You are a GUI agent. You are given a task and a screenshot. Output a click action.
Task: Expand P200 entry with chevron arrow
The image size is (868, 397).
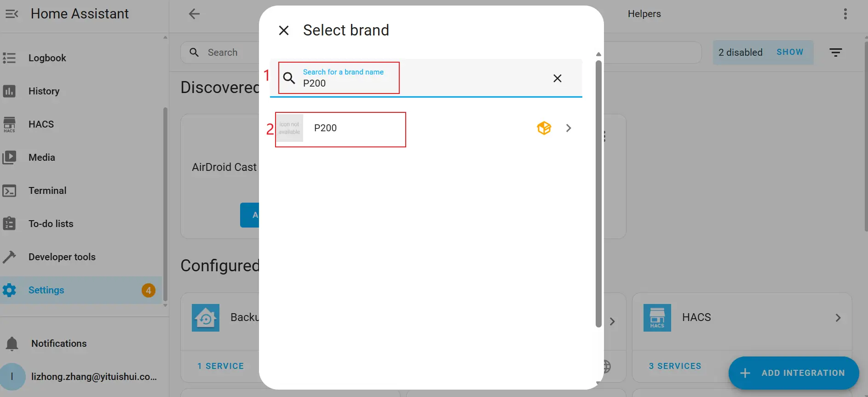click(x=569, y=128)
